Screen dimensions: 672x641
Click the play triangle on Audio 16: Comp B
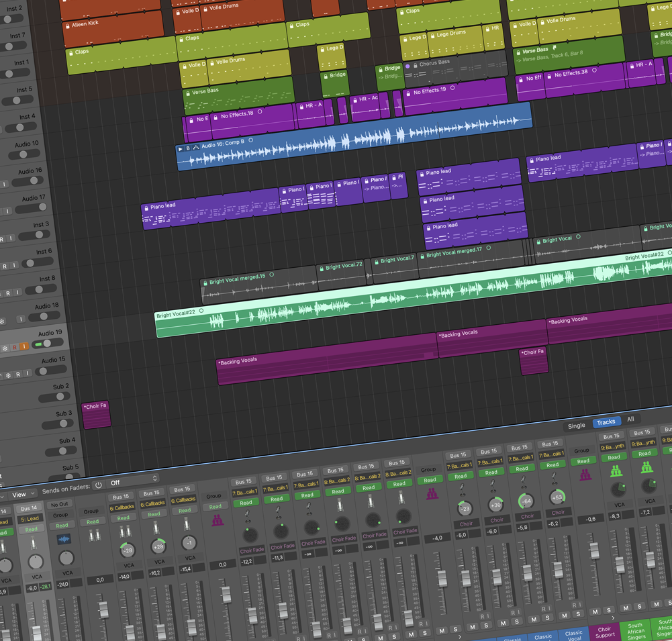click(x=181, y=149)
